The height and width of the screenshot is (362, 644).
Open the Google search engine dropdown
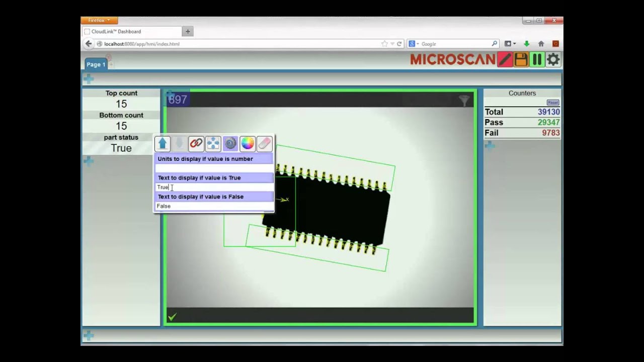(x=413, y=44)
